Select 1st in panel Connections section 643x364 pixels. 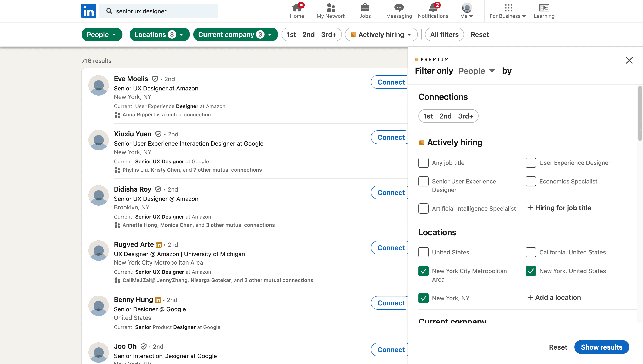(x=428, y=116)
